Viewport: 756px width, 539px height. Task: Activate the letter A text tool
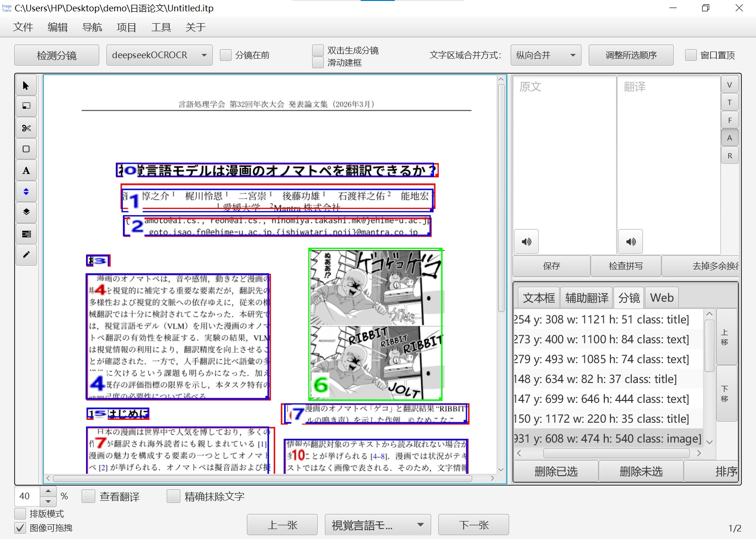(x=26, y=171)
